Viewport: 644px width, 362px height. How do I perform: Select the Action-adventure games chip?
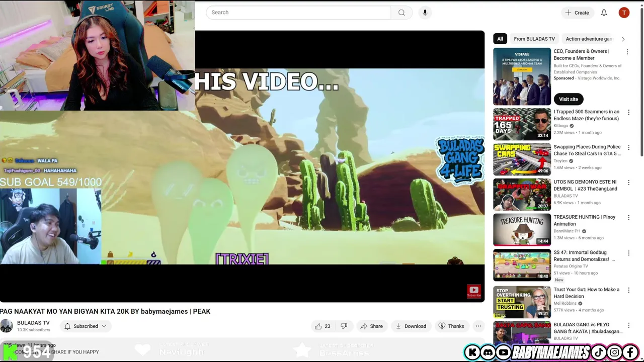[x=589, y=39]
